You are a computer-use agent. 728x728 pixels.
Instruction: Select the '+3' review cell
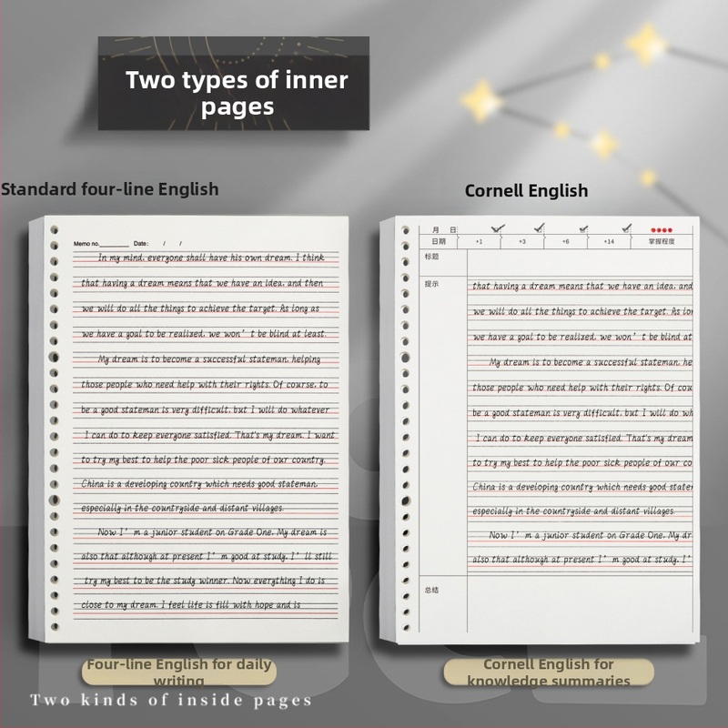522,241
